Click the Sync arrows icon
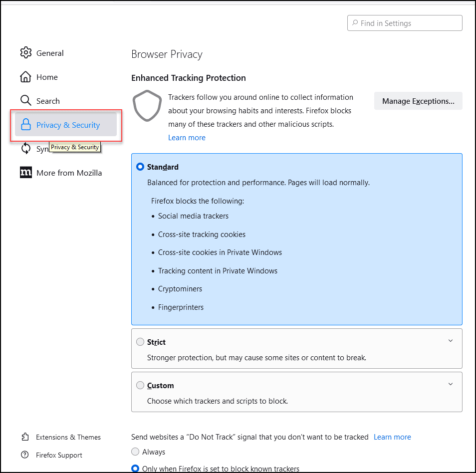476x473 pixels. 26,149
